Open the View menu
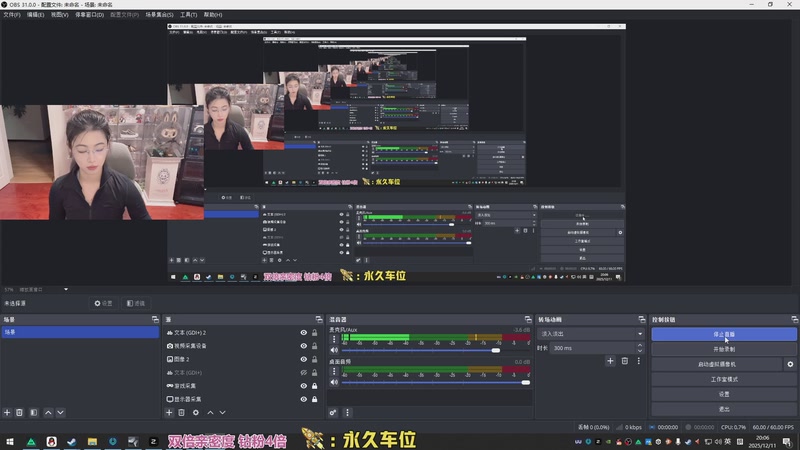 pyautogui.click(x=59, y=15)
